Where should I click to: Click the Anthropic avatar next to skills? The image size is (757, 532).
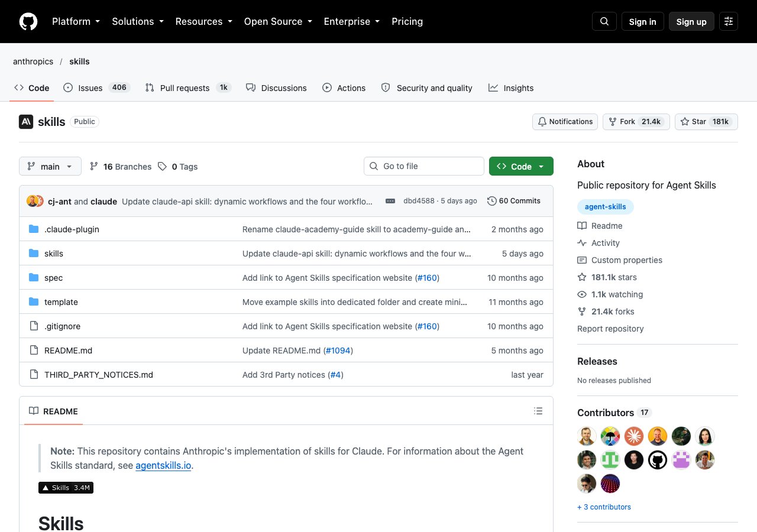pos(26,122)
